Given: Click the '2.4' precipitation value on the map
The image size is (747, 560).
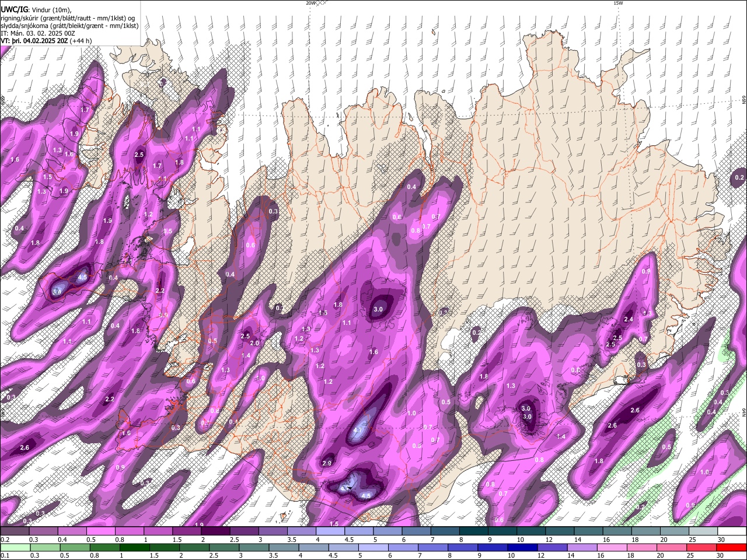Looking at the screenshot, I should (x=629, y=320).
